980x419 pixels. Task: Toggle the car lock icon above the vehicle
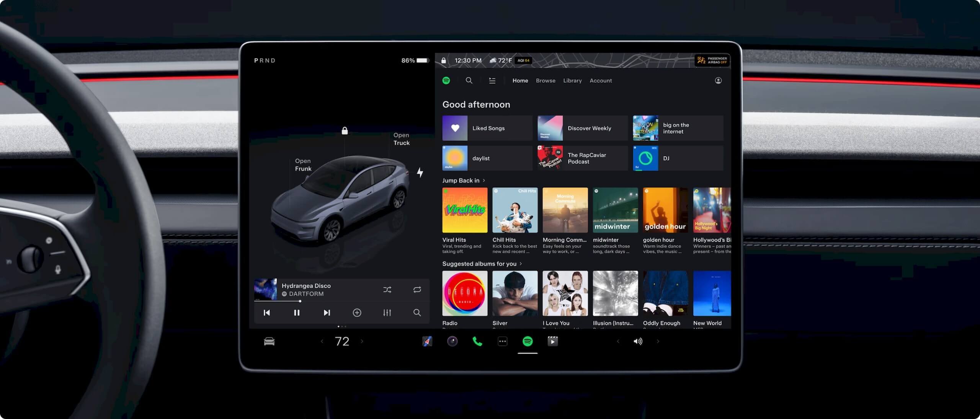(345, 131)
